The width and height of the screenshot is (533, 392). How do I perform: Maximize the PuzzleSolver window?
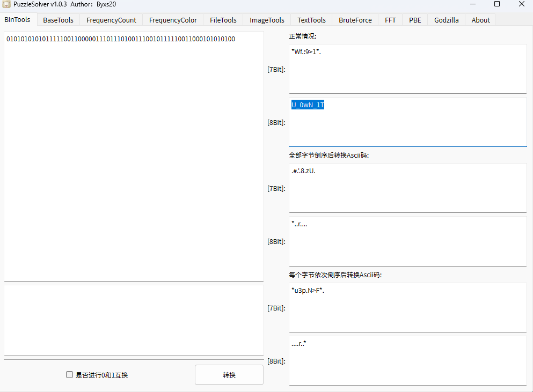point(497,4)
